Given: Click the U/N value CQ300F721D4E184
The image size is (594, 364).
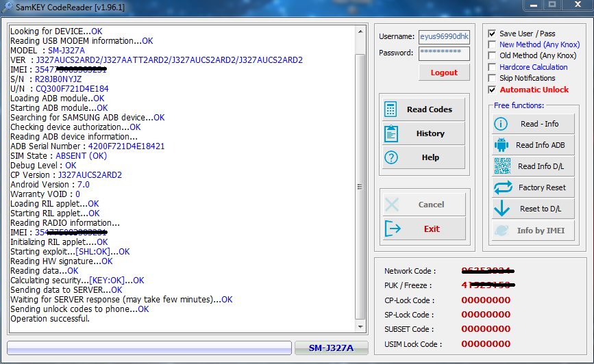Looking at the screenshot, I should click(x=72, y=88).
